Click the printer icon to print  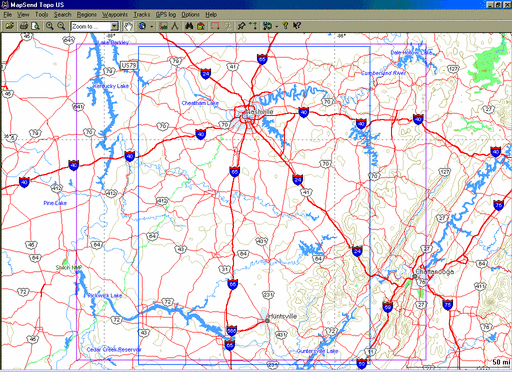pos(24,26)
